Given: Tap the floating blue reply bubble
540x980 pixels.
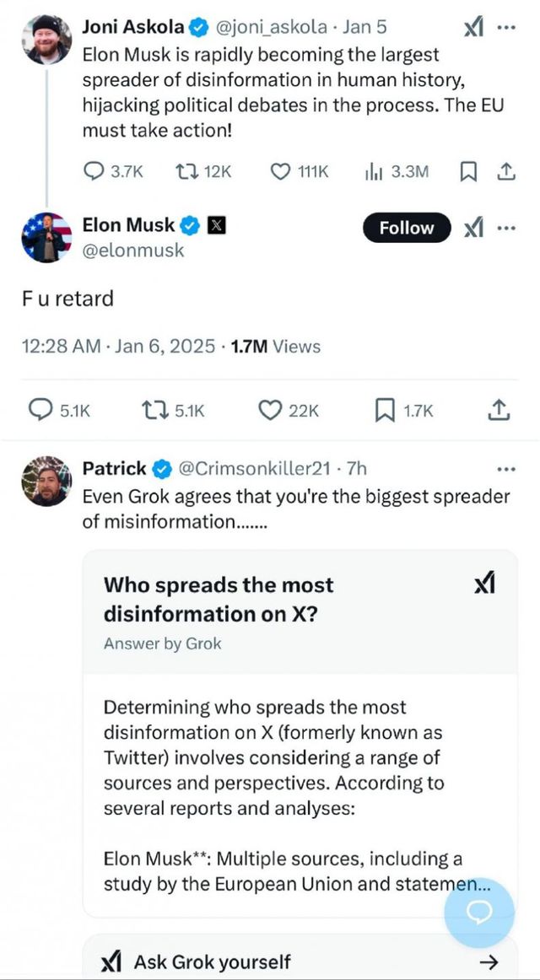Looking at the screenshot, I should click(x=479, y=913).
